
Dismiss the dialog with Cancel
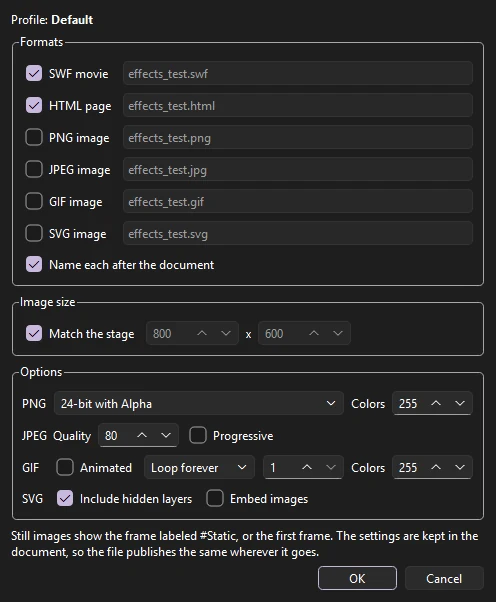coord(444,578)
